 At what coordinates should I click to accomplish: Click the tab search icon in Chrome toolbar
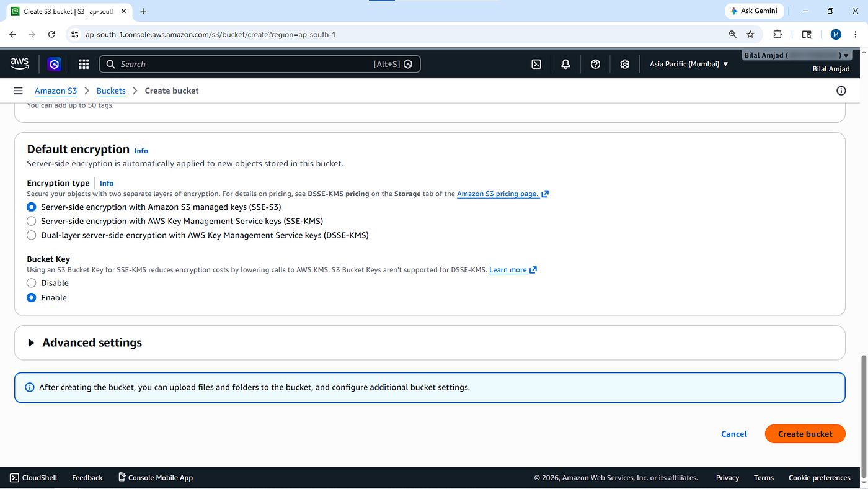(807, 34)
